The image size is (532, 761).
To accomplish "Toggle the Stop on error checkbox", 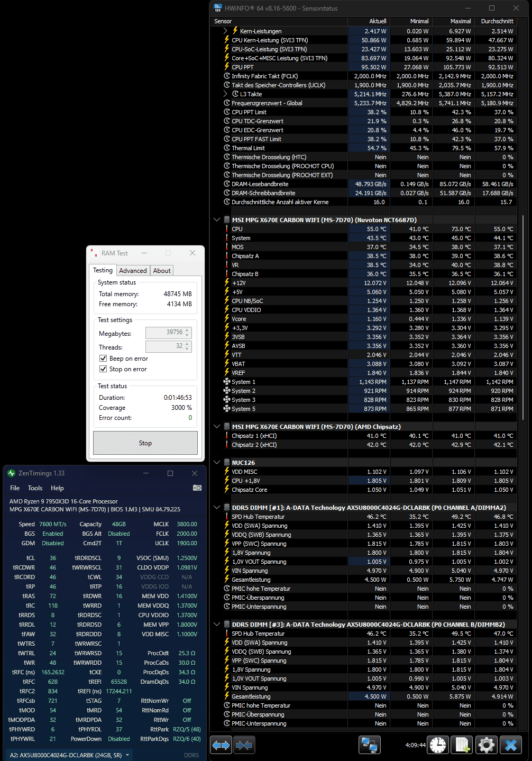I will coord(103,369).
